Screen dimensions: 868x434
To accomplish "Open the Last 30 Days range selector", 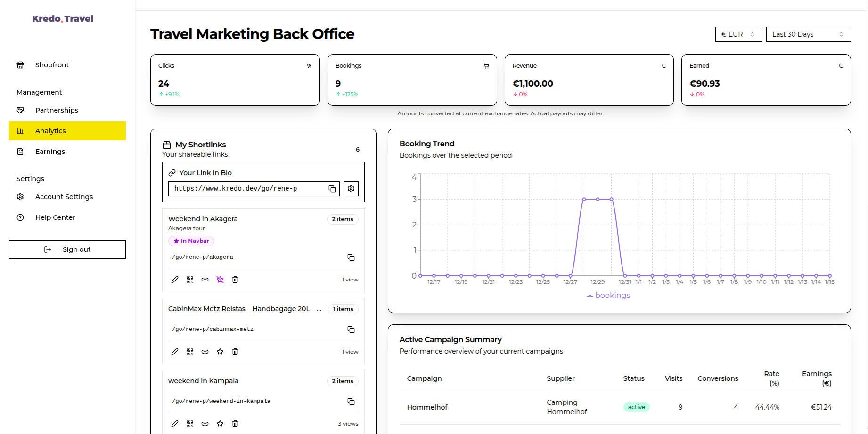I will coord(808,34).
